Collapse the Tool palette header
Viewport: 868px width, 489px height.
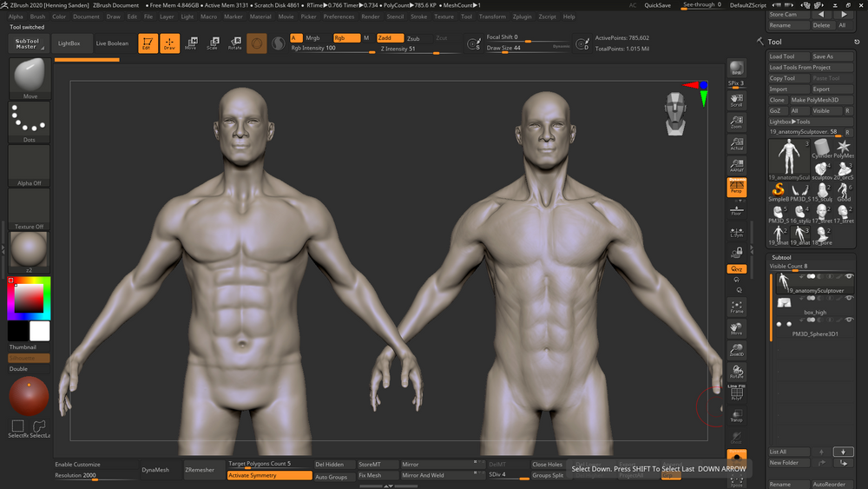point(774,42)
